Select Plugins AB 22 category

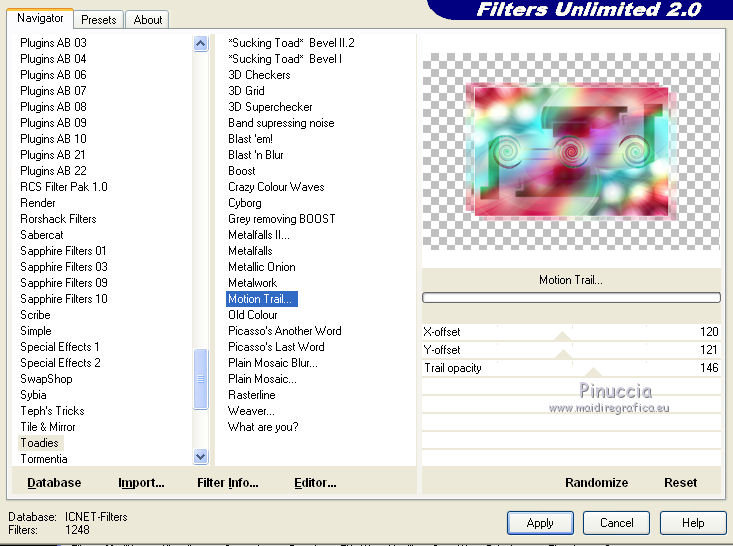point(53,171)
